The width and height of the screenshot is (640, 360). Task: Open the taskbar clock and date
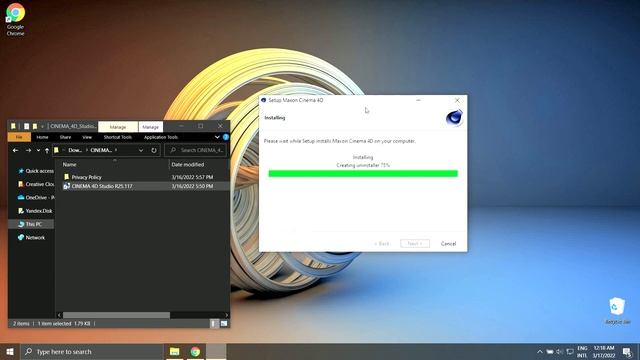604,351
